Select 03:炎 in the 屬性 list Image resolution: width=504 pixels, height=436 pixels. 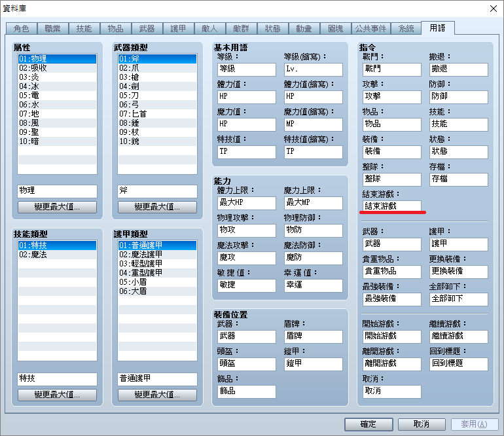57,77
